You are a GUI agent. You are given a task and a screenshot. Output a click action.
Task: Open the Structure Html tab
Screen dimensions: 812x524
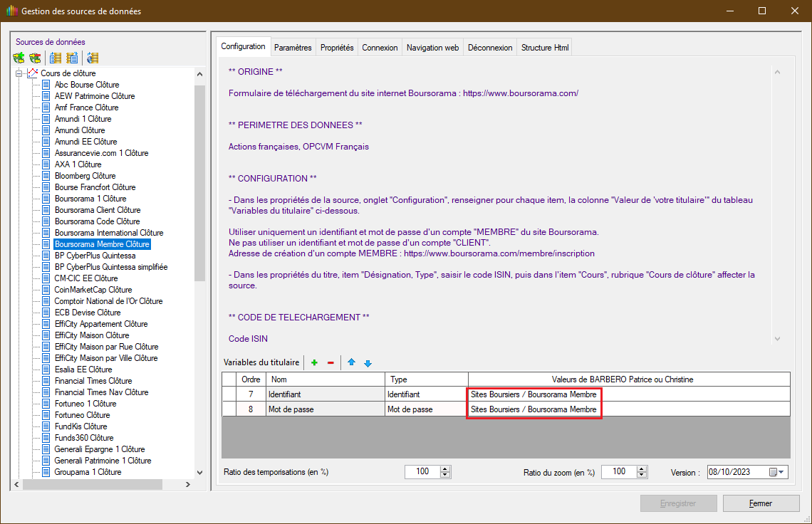[x=545, y=48]
